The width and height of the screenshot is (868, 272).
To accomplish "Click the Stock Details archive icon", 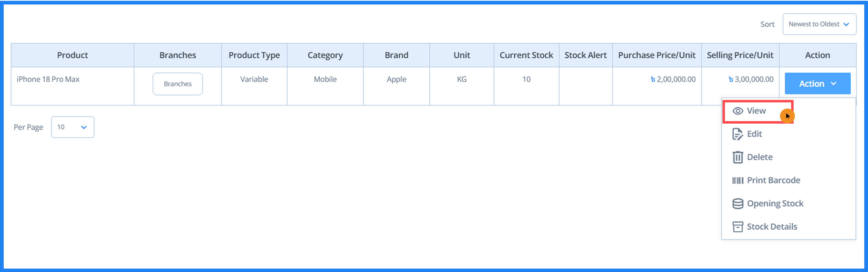I will [737, 227].
